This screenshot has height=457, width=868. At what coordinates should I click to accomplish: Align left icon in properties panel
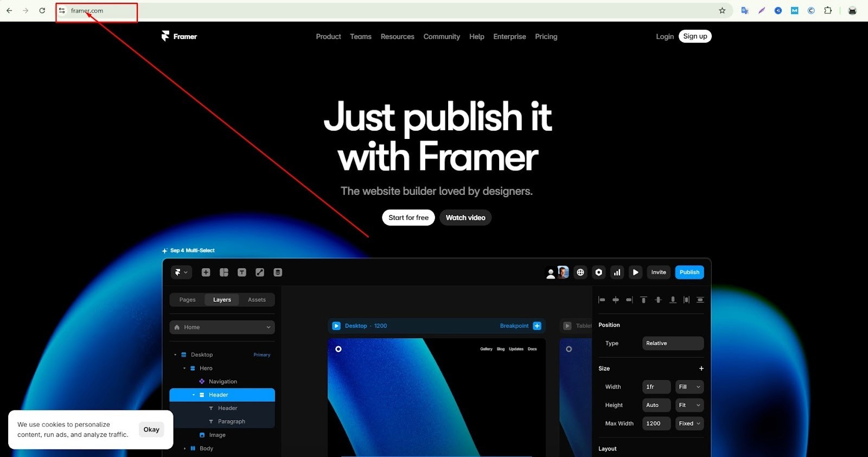tap(602, 300)
